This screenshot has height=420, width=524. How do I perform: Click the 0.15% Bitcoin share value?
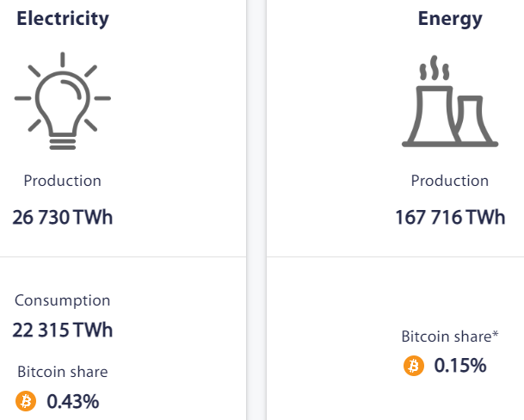click(460, 366)
